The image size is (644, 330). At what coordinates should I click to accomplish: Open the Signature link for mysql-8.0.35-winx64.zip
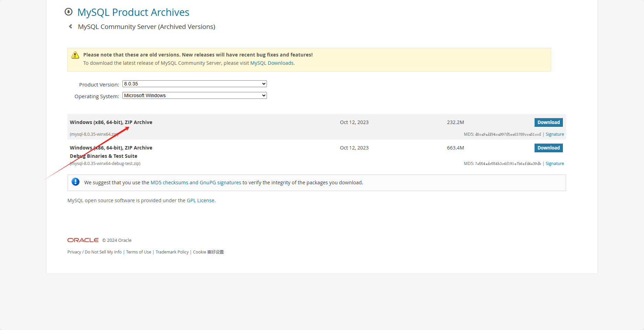tap(555, 134)
